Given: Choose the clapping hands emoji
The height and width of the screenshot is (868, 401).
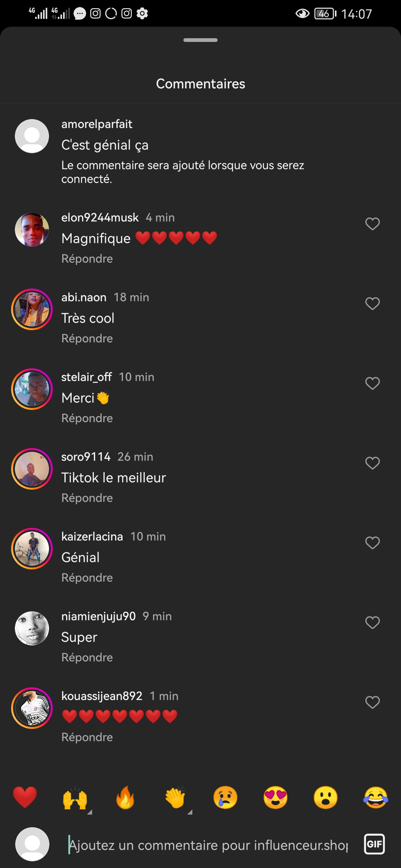Looking at the screenshot, I should point(175,798).
